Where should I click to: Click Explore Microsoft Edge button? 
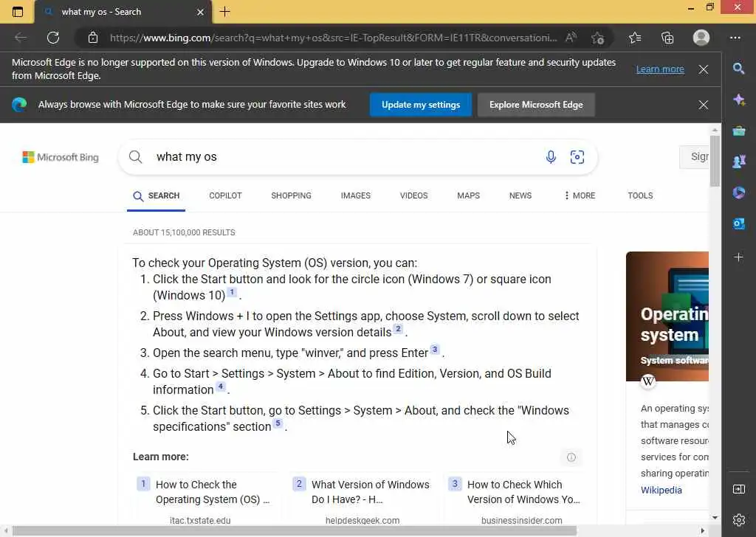point(536,105)
